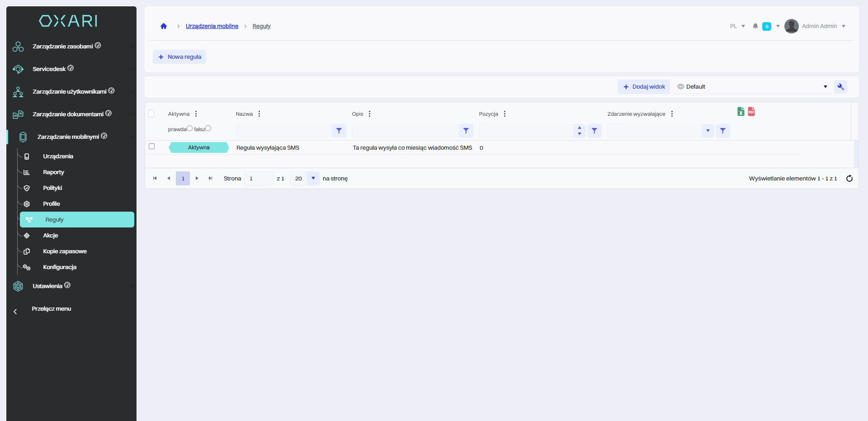Click the home breadcrumb icon
868x421 pixels.
(x=164, y=26)
